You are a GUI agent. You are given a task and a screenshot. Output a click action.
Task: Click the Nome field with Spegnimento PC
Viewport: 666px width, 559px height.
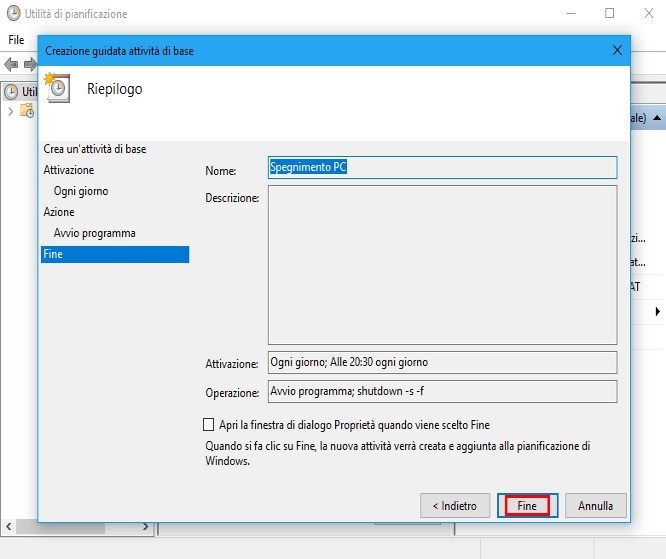(442, 168)
